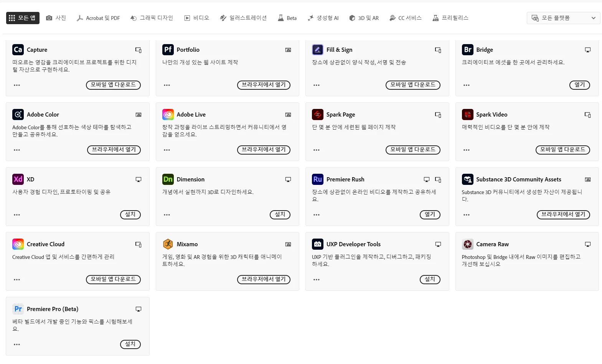Click the Adobe Live app icon

click(168, 114)
